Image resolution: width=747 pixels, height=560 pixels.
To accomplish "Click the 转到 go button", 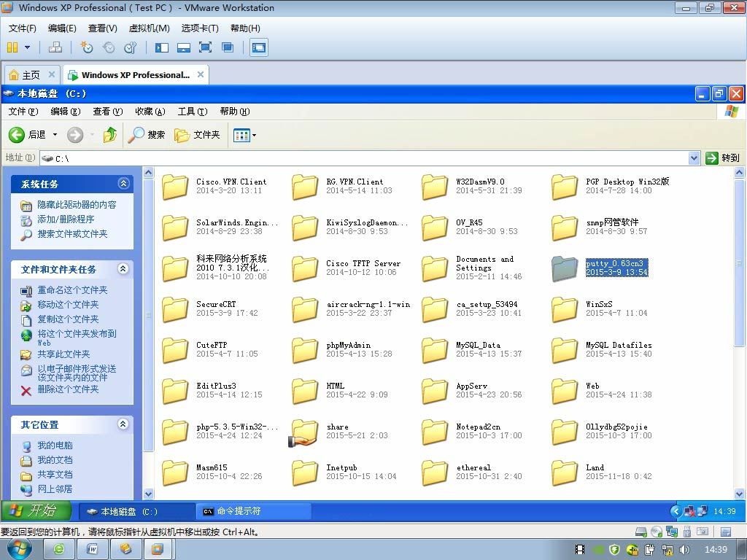I will click(723, 158).
